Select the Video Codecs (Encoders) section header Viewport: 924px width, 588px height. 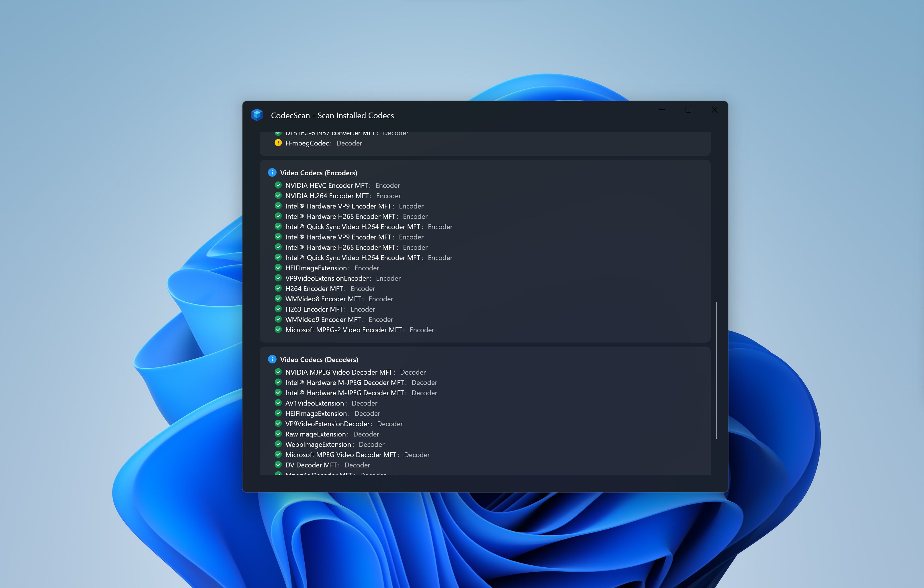click(318, 173)
